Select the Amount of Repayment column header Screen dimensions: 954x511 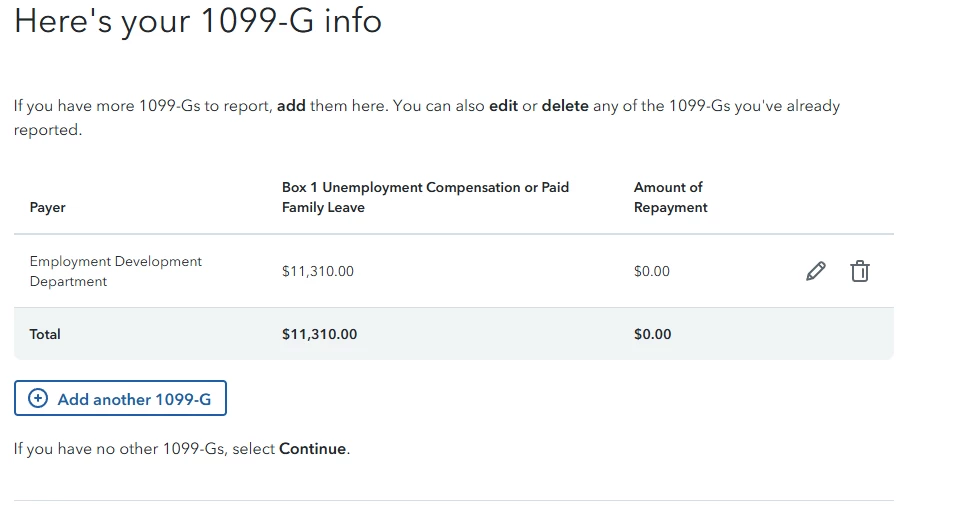(x=670, y=197)
